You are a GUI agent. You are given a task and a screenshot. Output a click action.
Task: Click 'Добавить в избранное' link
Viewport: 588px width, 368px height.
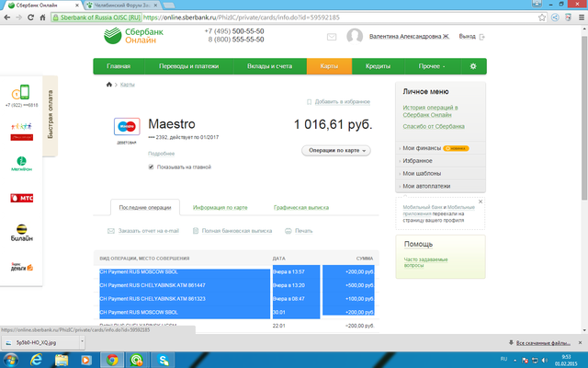[343, 102]
